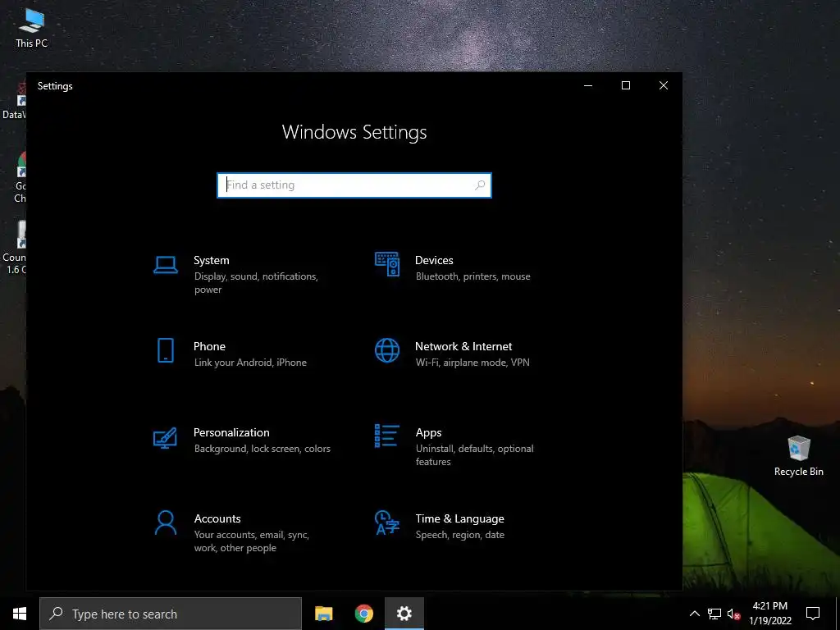Open the Time & Language label
The width and height of the screenshot is (840, 630).
[459, 518]
